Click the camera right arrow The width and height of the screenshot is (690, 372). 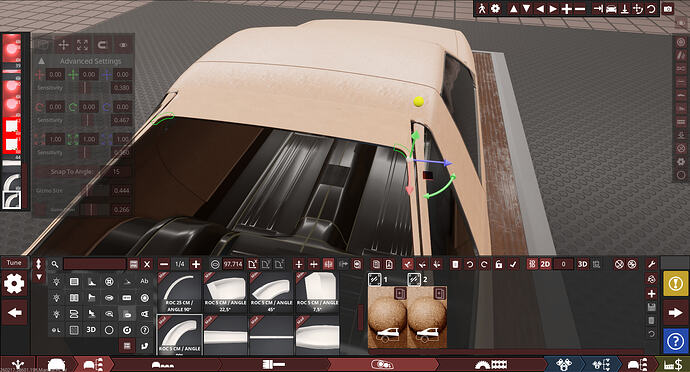click(553, 9)
